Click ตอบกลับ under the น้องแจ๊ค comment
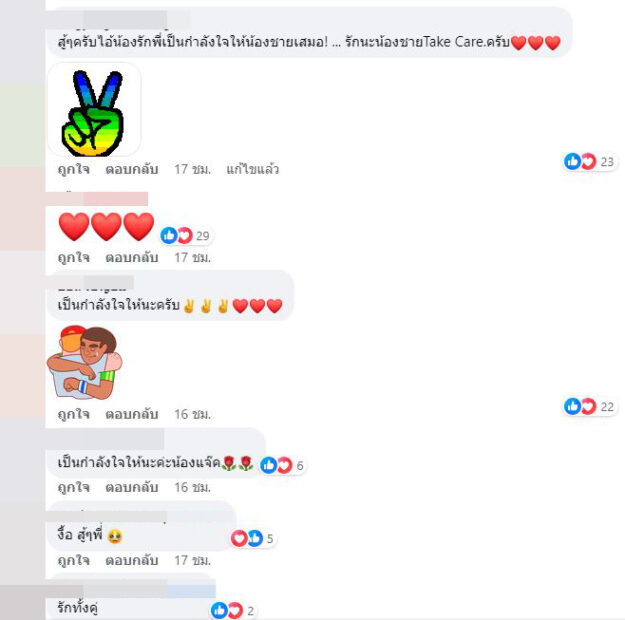The height and width of the screenshot is (620, 625). tap(132, 487)
